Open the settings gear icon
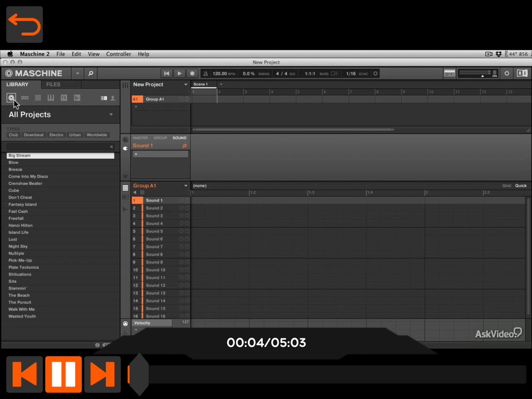532x399 pixels. (x=375, y=73)
